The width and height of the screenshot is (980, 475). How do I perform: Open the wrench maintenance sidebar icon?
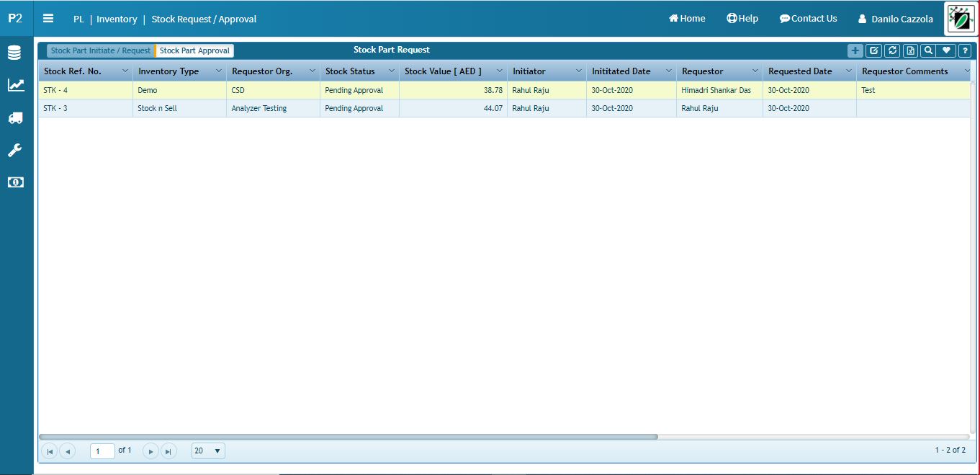15,150
